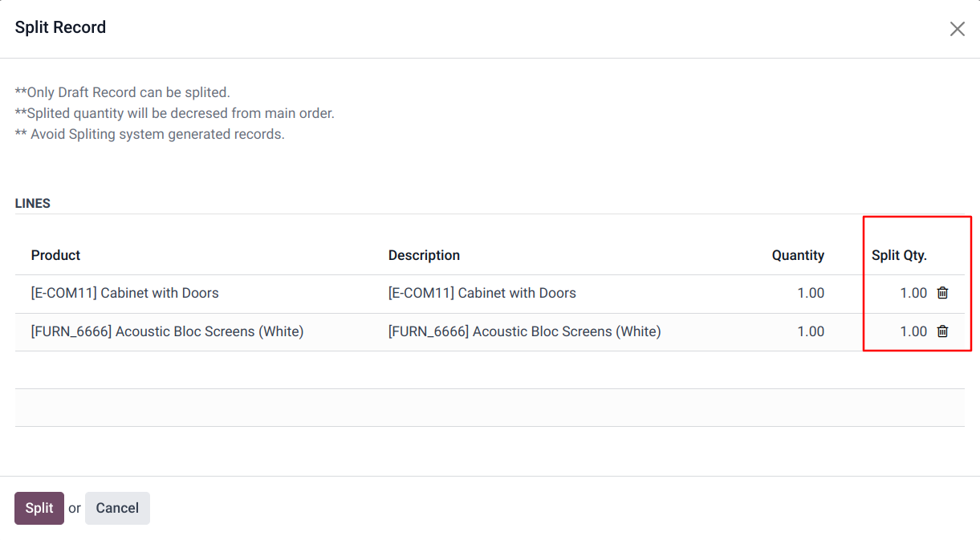Select Cabinet with Doors product cell
The height and width of the screenshot is (540, 980).
coord(124,293)
